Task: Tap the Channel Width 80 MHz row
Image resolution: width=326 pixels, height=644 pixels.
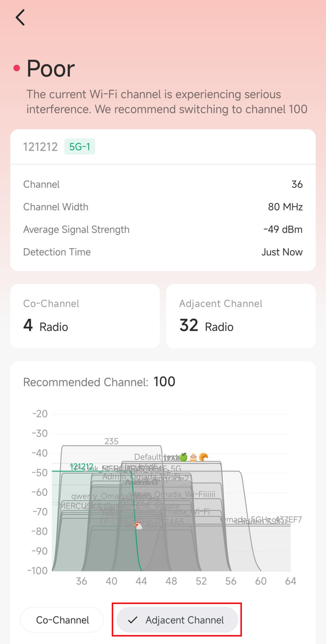Action: pos(163,207)
